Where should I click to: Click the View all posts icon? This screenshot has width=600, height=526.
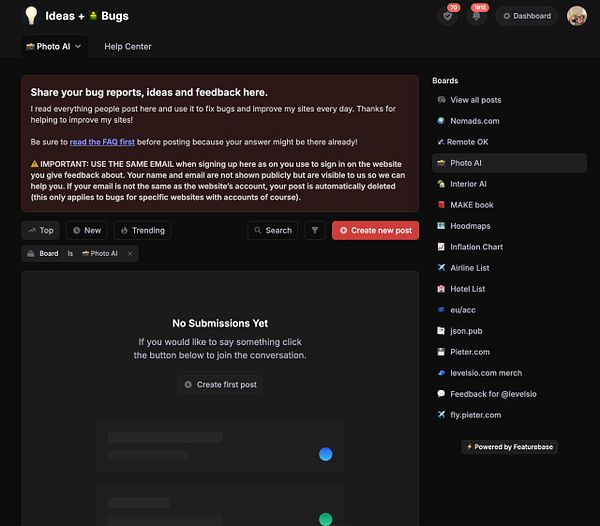(441, 100)
